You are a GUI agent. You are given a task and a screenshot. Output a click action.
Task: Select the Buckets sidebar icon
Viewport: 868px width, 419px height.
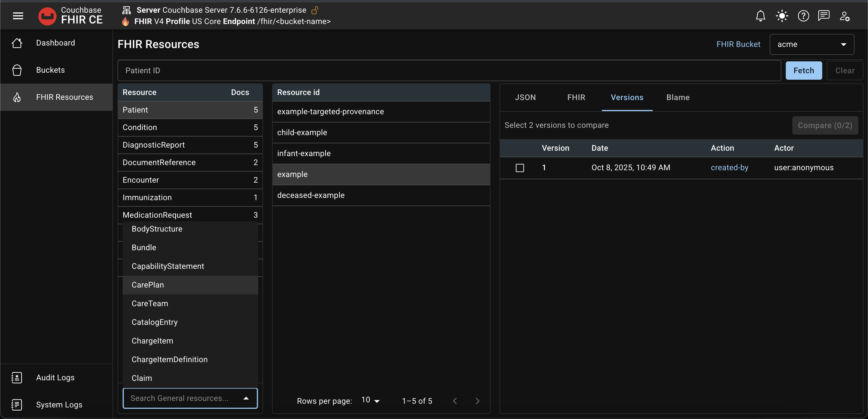pyautogui.click(x=17, y=70)
